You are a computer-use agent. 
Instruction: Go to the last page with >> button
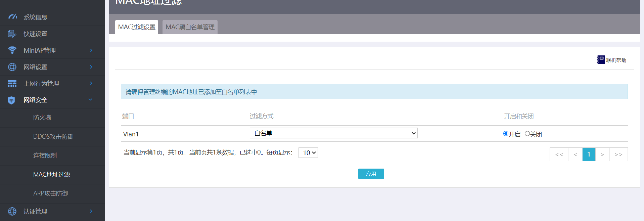(618, 154)
